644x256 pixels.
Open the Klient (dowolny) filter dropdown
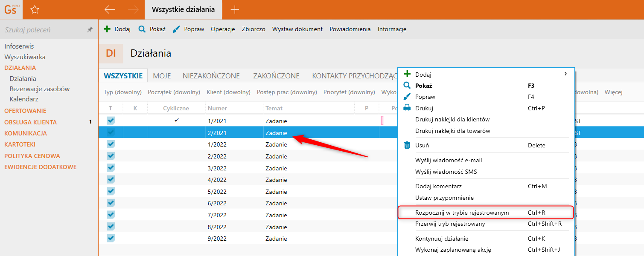point(228,92)
